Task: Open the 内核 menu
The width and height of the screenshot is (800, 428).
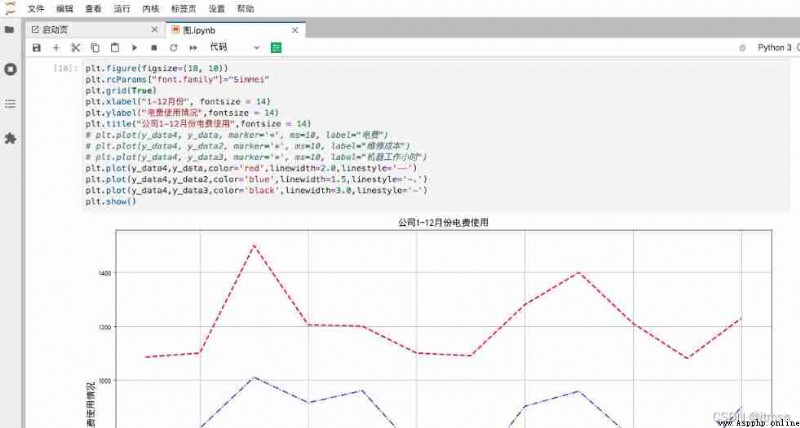Action: tap(151, 9)
